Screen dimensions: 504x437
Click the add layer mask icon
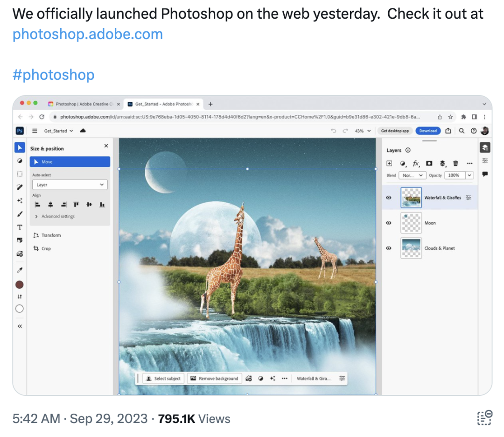point(429,163)
